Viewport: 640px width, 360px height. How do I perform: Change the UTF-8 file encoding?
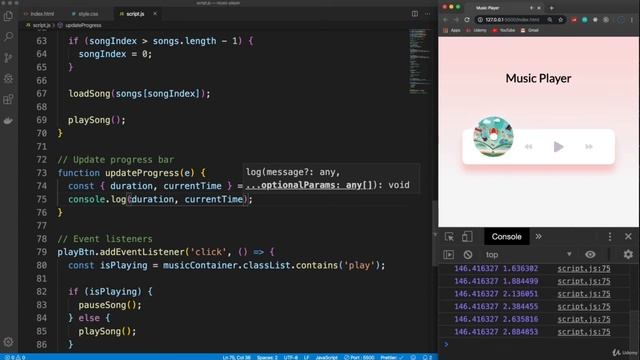(291, 357)
